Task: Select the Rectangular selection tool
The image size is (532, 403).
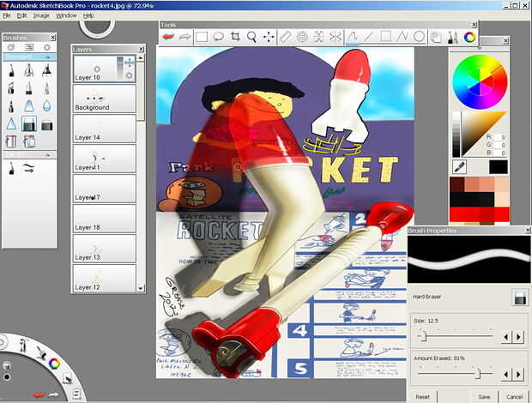Action: [202, 37]
